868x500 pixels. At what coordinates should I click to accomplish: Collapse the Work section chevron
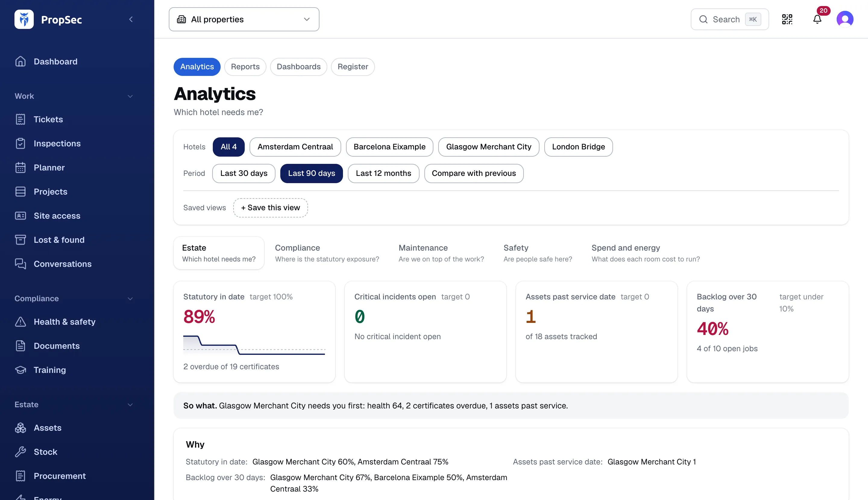130,96
